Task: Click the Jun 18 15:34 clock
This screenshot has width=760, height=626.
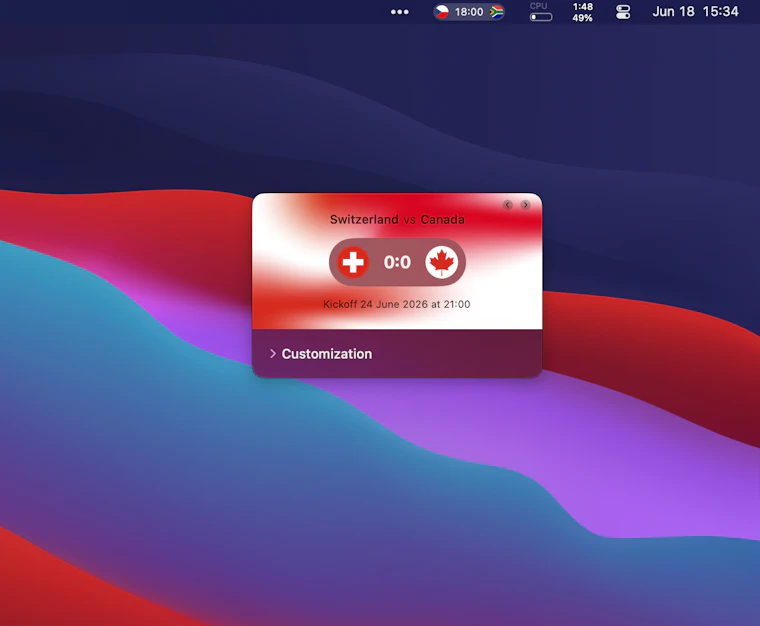Action: tap(695, 12)
